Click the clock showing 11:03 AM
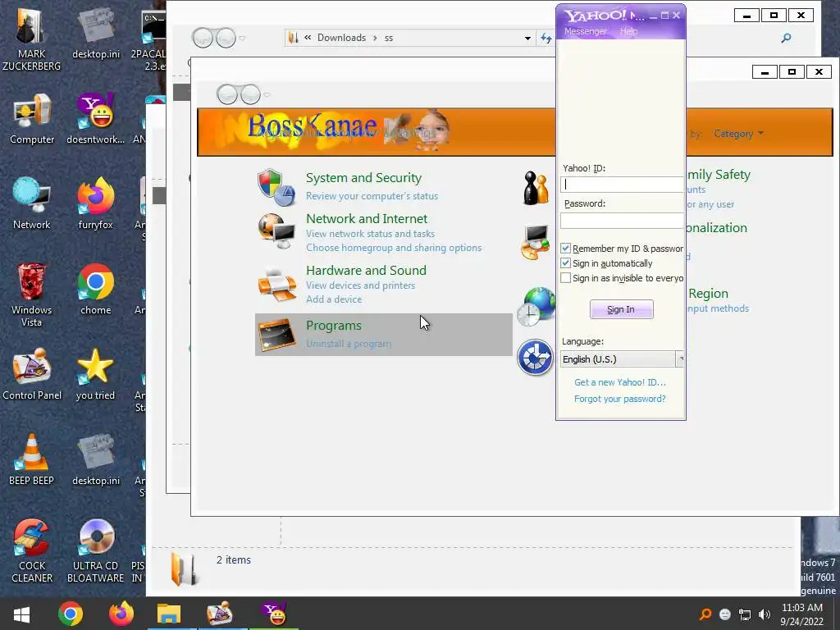The width and height of the screenshot is (840, 630). (802, 608)
